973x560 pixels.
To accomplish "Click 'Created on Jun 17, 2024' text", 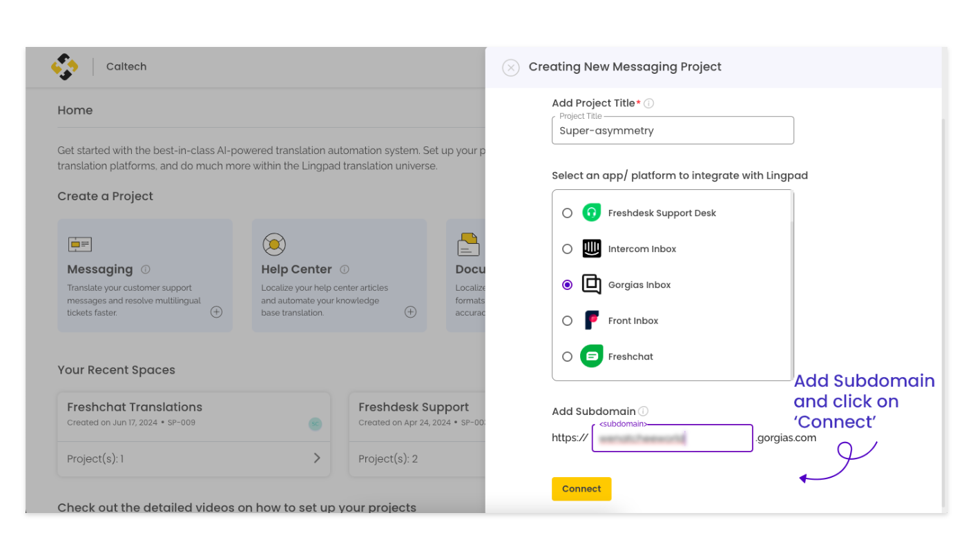I will 113,423.
